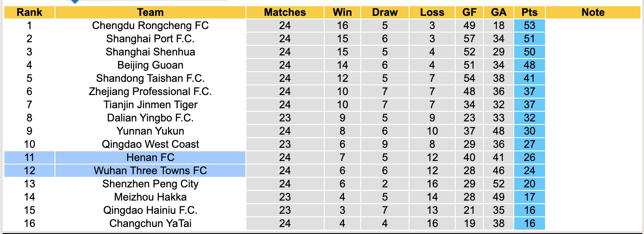Sort by the Matches column header
Screen dimensions: 644x234
click(285, 12)
